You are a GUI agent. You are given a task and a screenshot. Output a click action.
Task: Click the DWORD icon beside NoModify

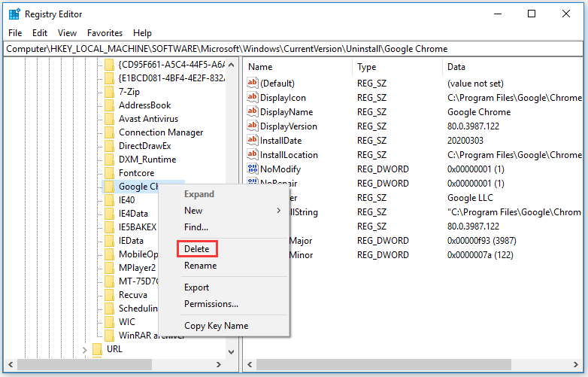point(253,169)
